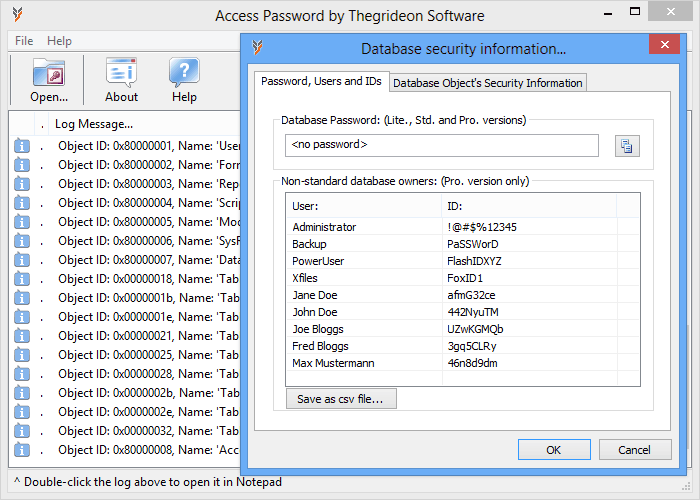Click info icon next to Object ID 0x80000001
The height and width of the screenshot is (500, 700).
22,146
